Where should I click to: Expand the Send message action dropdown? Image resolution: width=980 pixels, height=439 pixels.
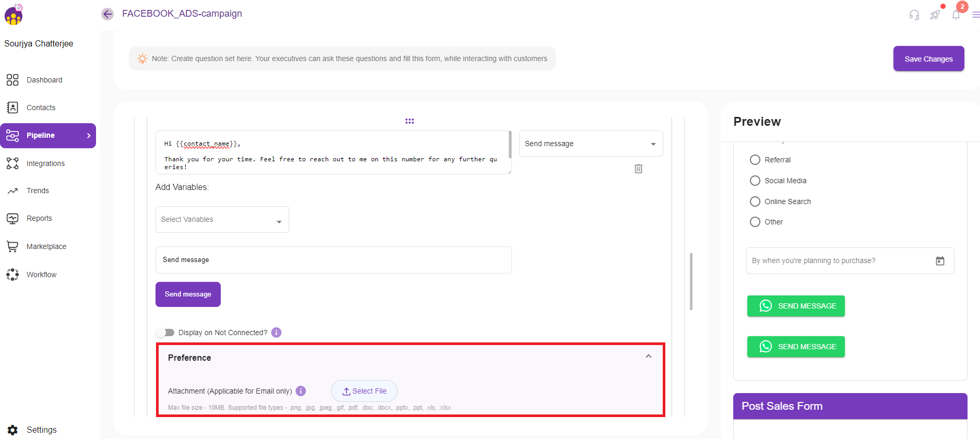click(591, 144)
